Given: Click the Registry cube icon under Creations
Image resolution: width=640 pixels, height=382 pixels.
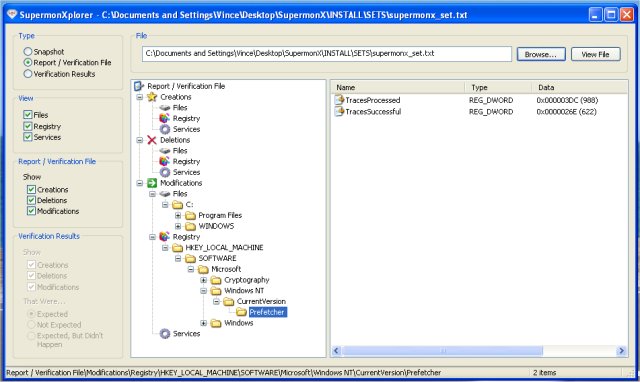Looking at the screenshot, I should coord(164,118).
